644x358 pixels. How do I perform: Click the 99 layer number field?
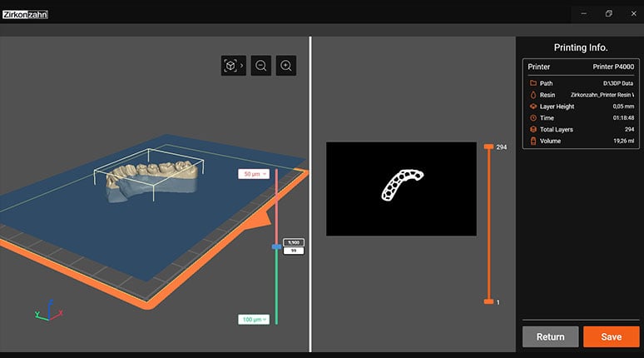click(294, 251)
